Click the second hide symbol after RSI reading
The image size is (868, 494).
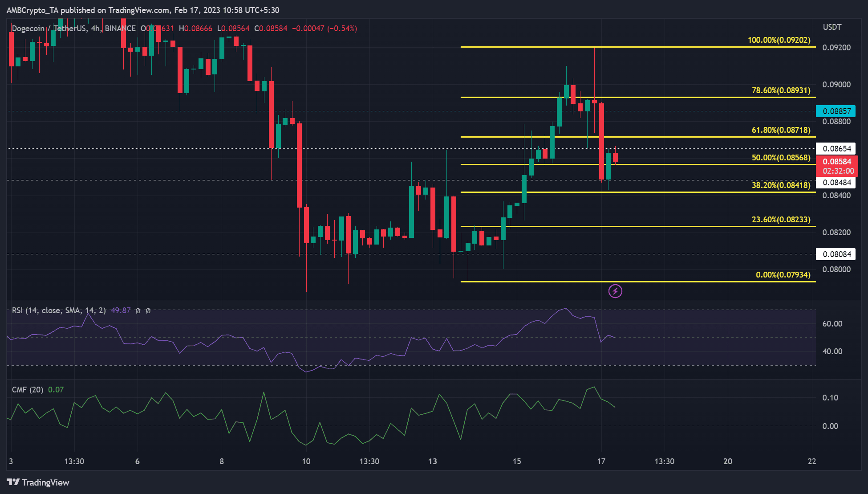[147, 310]
